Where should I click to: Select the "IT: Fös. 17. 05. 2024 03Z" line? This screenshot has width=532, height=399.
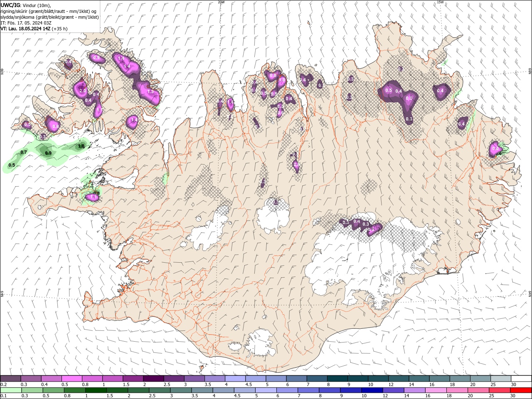click(x=26, y=23)
